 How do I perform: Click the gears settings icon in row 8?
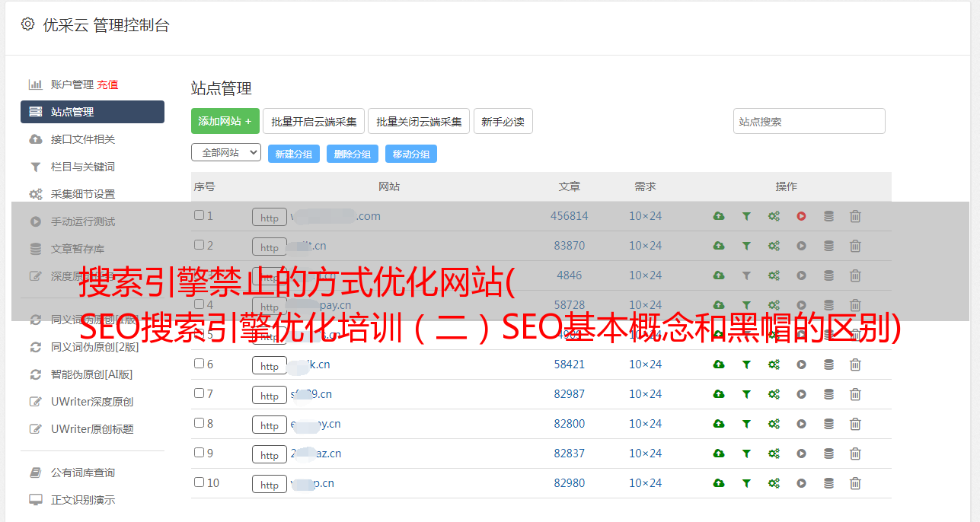pyautogui.click(x=774, y=424)
